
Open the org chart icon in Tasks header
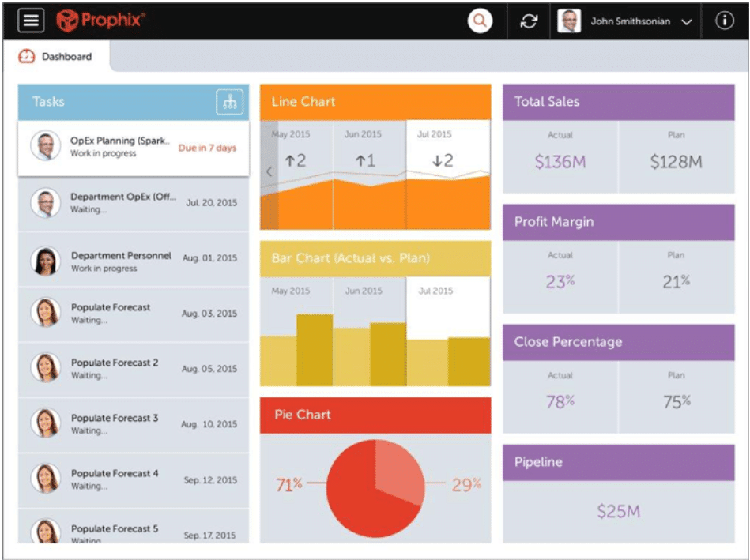point(230,102)
